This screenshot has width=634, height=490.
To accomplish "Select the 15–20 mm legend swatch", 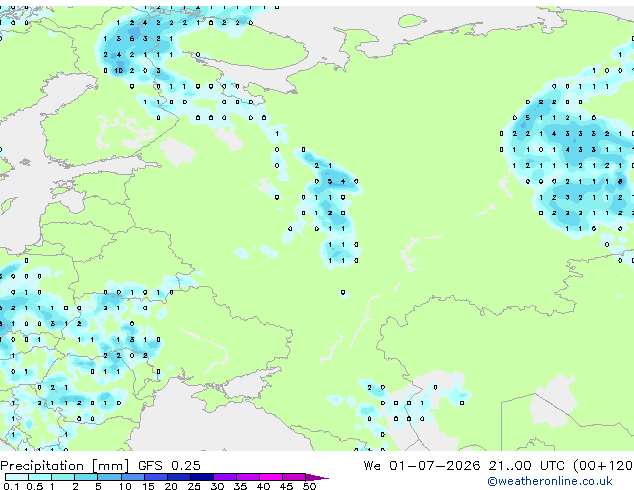I will click(156, 477).
